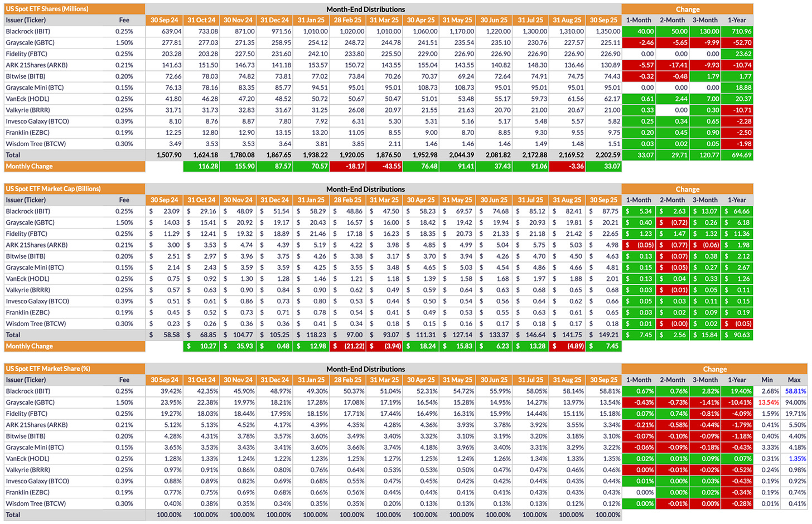Click 94.00% in the Max column

[795, 402]
